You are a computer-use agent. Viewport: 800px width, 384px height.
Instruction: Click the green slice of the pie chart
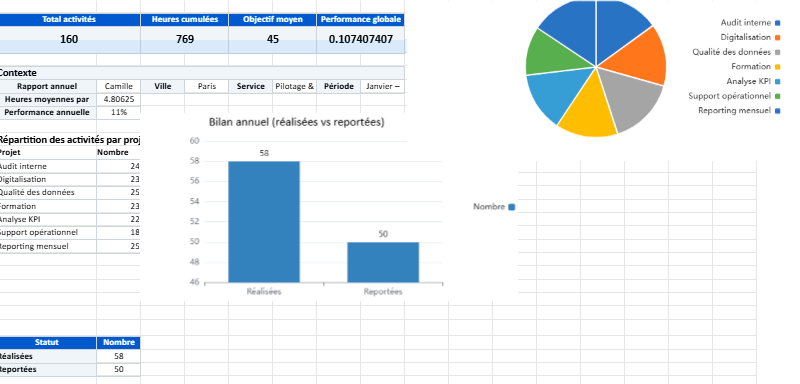pos(551,54)
